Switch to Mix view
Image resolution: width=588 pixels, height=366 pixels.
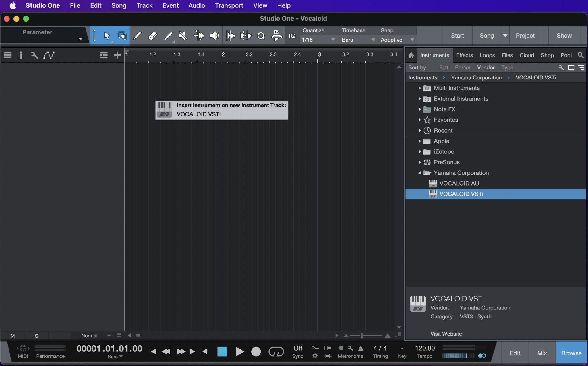coord(542,353)
